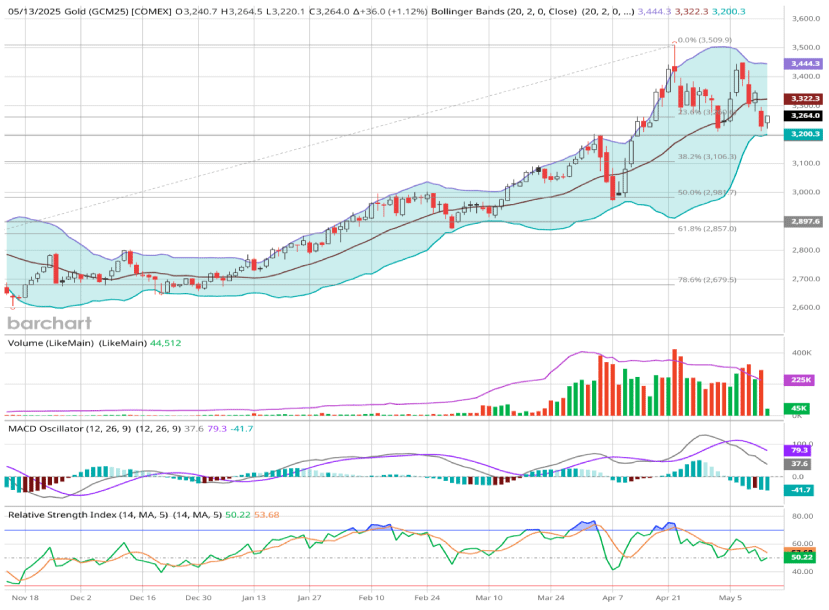This screenshot has width=829, height=610.
Task: Click the barchart logo watermark
Action: (49, 323)
